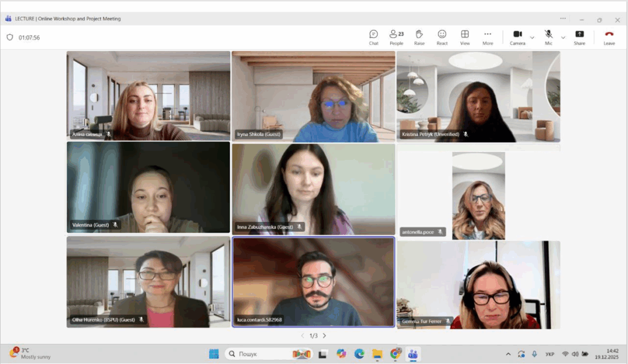The width and height of the screenshot is (628, 364).
Task: Open the React emoji options
Action: click(x=442, y=37)
